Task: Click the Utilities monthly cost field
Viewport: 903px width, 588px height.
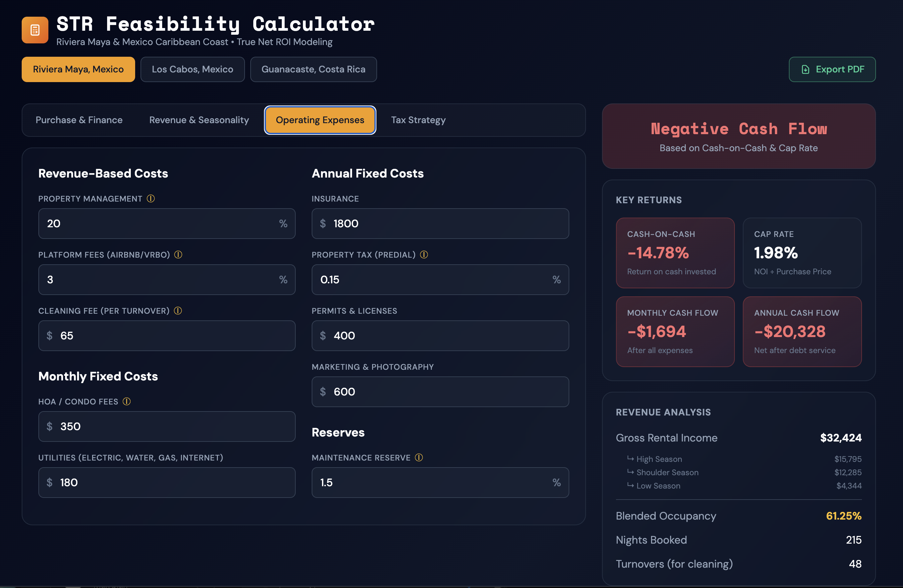Action: tap(167, 482)
